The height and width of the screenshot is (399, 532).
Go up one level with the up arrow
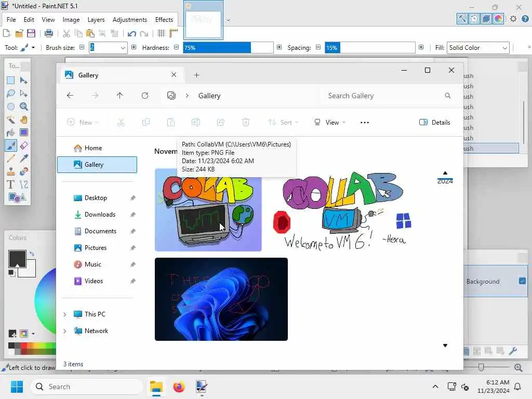click(120, 96)
